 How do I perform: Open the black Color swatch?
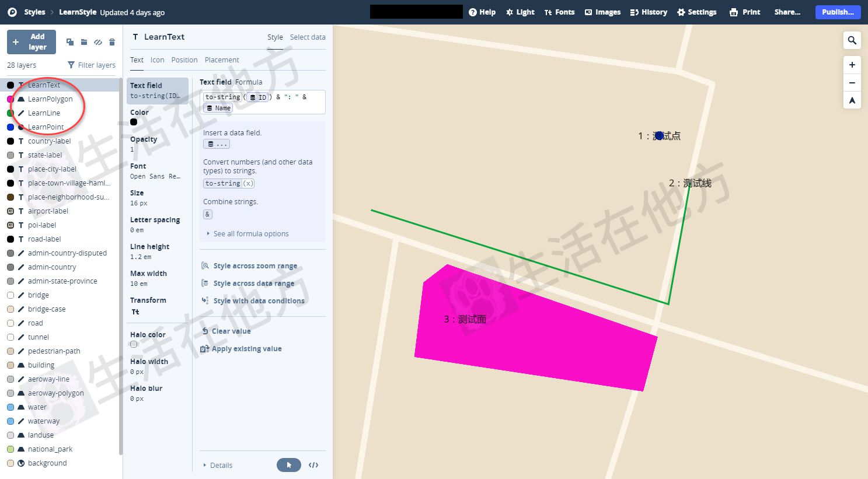[134, 122]
